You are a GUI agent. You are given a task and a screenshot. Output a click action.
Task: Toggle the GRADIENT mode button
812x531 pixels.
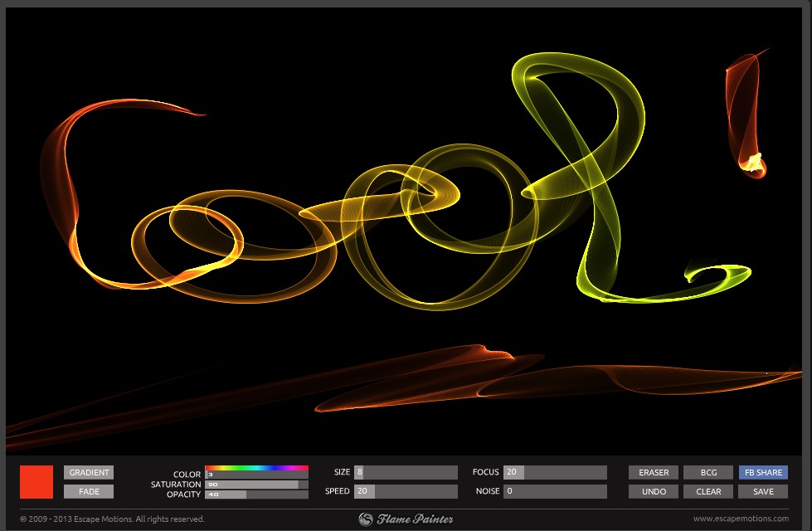tap(89, 473)
